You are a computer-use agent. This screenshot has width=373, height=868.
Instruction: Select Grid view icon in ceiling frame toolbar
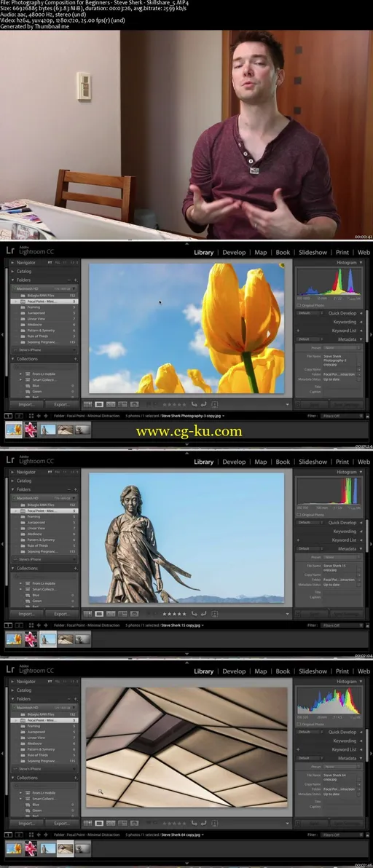tap(87, 823)
